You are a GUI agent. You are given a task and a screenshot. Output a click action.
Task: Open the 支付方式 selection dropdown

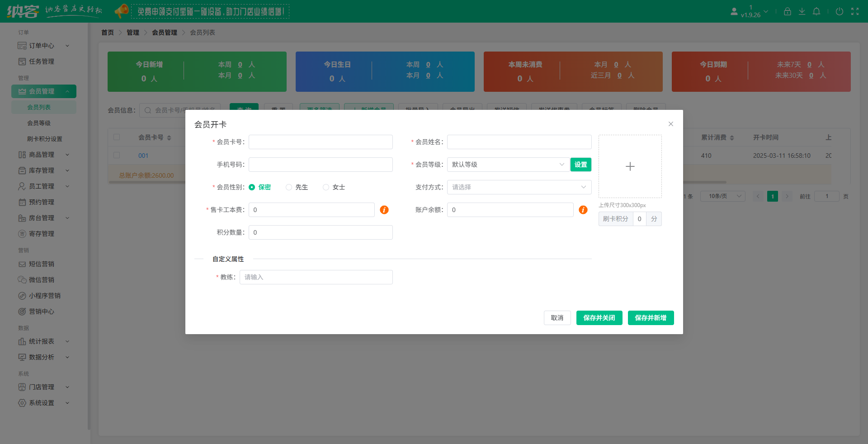tap(519, 187)
